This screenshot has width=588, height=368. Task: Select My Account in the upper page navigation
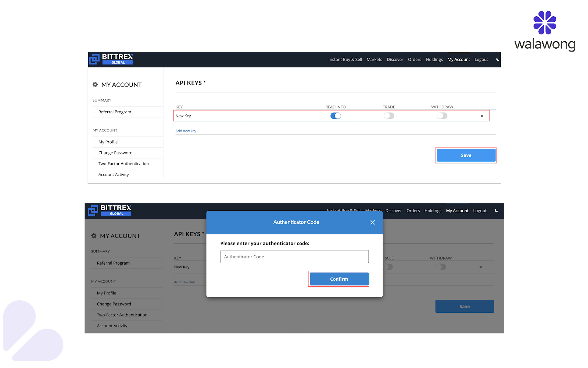pos(459,60)
